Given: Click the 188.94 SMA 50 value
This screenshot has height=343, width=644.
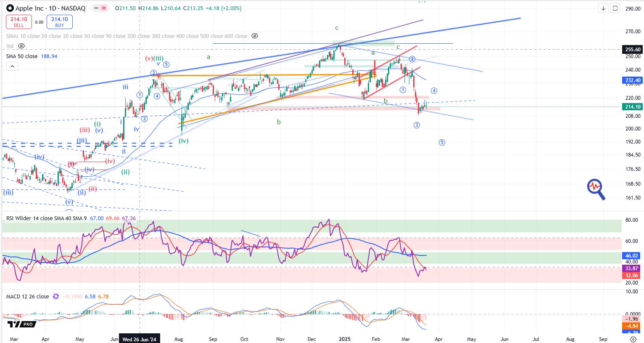Looking at the screenshot, I should [49, 56].
